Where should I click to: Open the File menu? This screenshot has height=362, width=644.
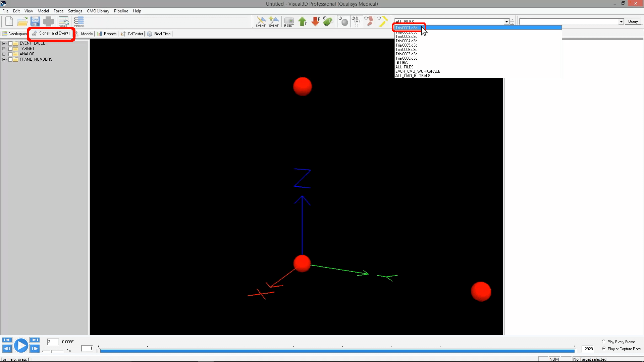(5, 11)
